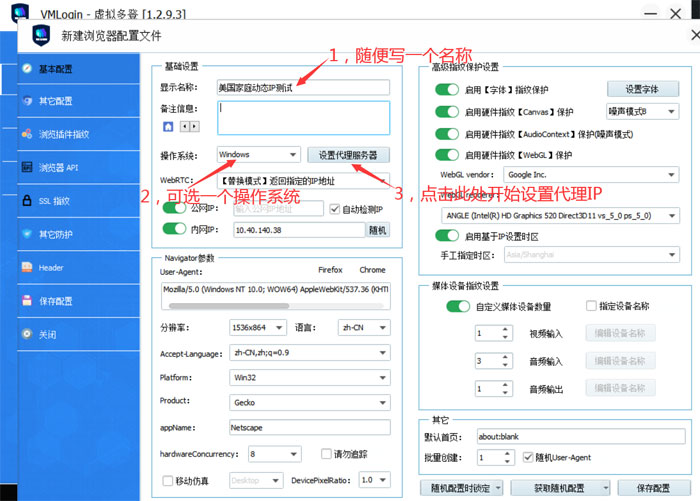Toggle Canvas hardware fingerprint protection switch
This screenshot has height=501, width=700.
447,112
